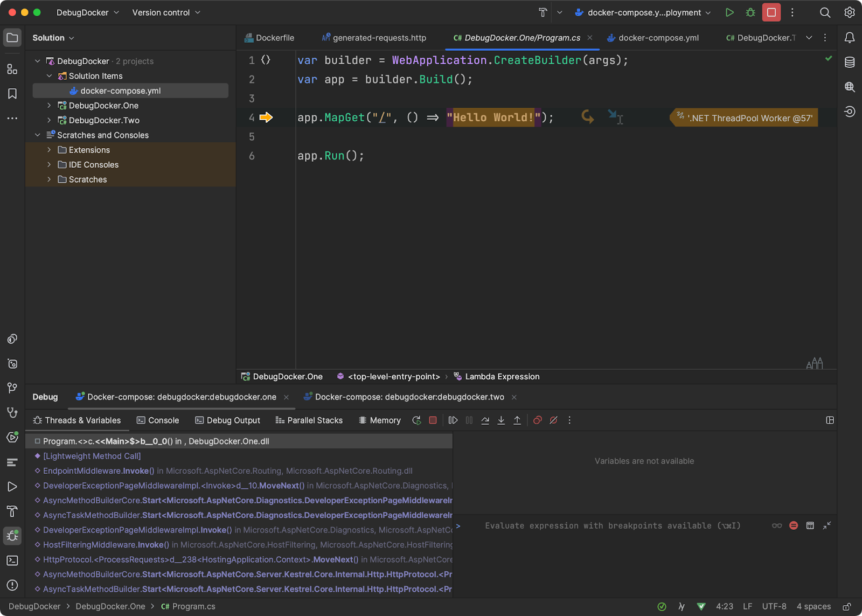Click the 4 spaces indent status item
Image resolution: width=862 pixels, height=616 pixels.
(x=814, y=606)
